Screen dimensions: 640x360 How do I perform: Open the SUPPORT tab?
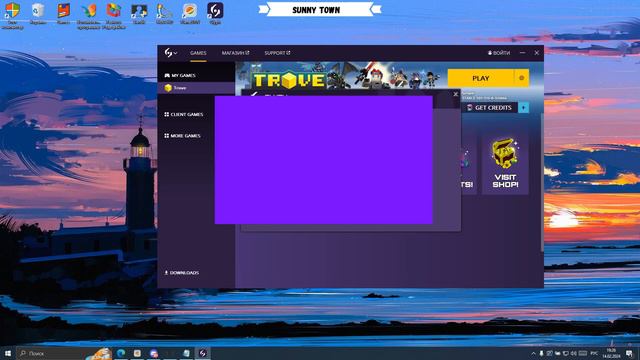(x=277, y=53)
